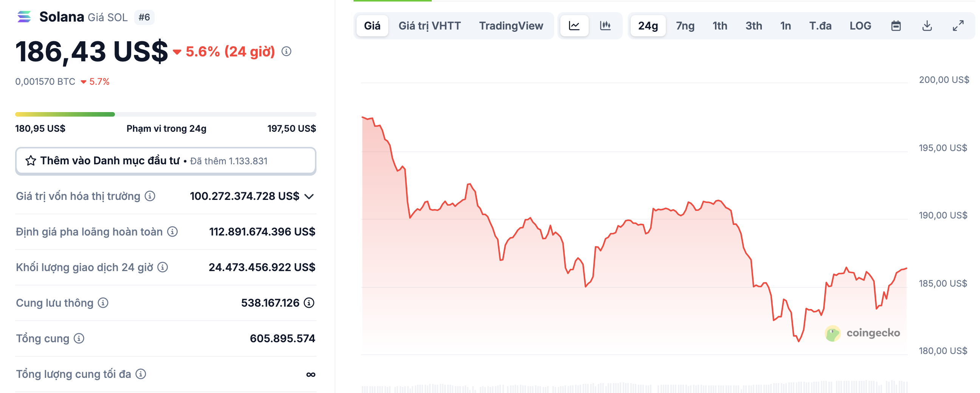980x393 pixels.
Task: Click Thêm vào Danh mục đầu tư button
Action: point(166,161)
